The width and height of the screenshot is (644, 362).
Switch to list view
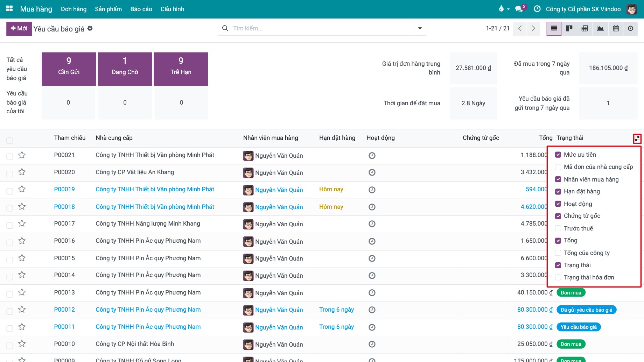coord(554,28)
